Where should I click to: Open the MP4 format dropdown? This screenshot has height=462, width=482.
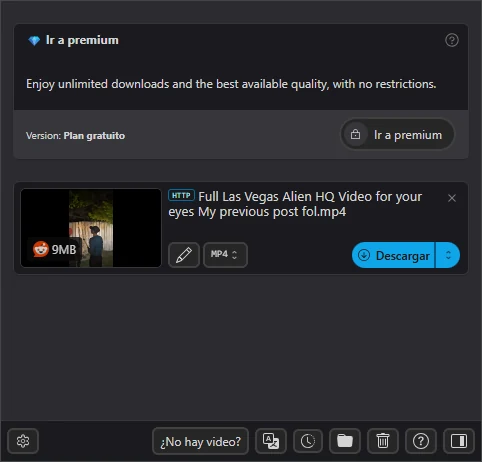(x=225, y=255)
